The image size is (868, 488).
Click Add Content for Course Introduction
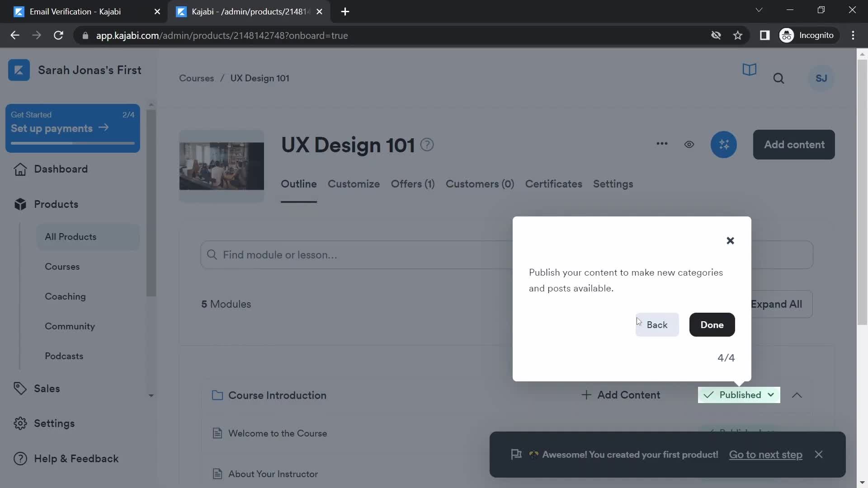coord(621,395)
